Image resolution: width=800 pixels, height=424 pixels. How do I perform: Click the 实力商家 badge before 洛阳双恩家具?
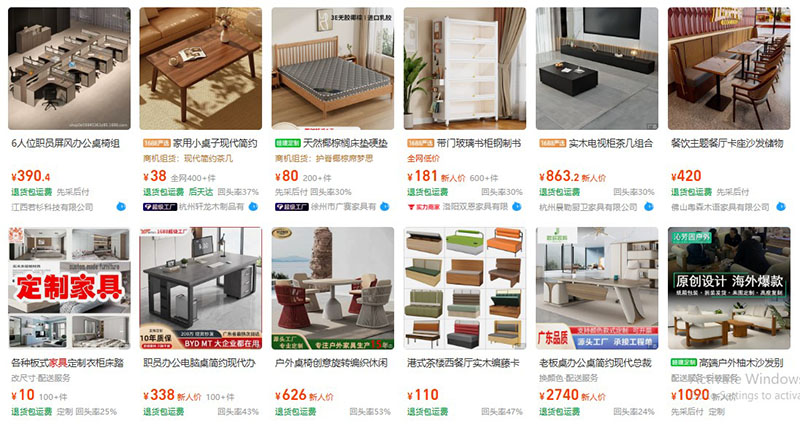[x=423, y=207]
